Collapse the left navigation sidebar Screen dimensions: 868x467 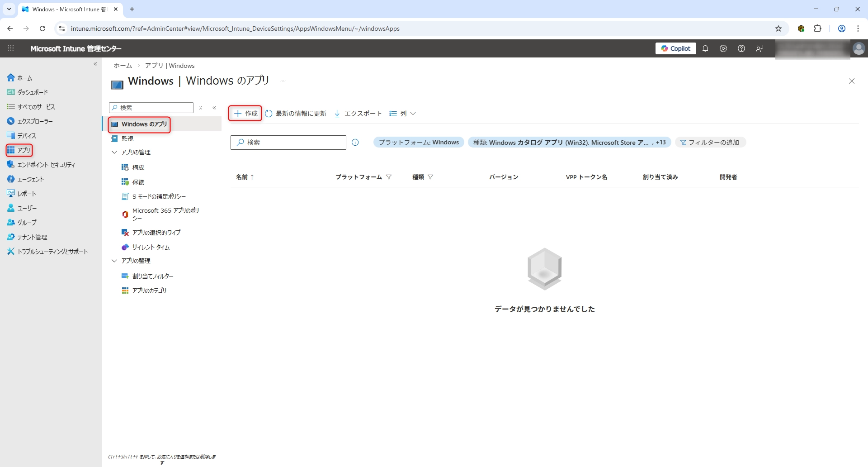(95, 64)
